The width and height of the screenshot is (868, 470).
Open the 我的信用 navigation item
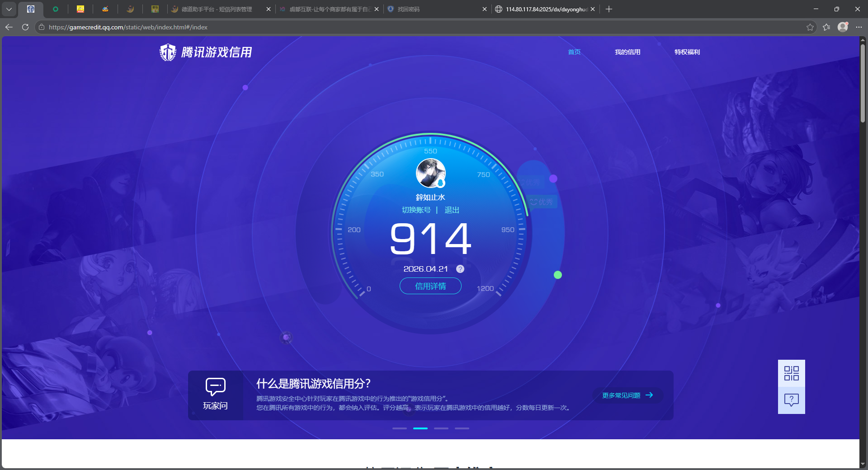(x=627, y=52)
